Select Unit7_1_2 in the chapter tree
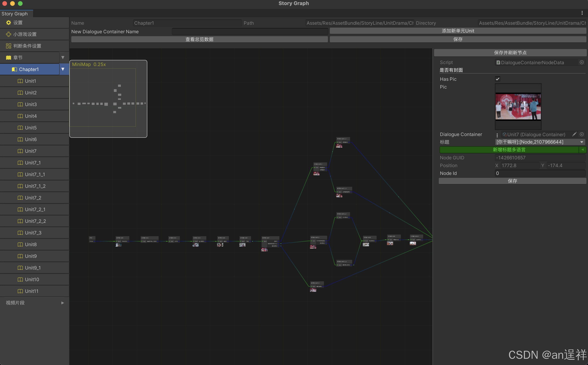The width and height of the screenshot is (588, 365). tap(35, 186)
